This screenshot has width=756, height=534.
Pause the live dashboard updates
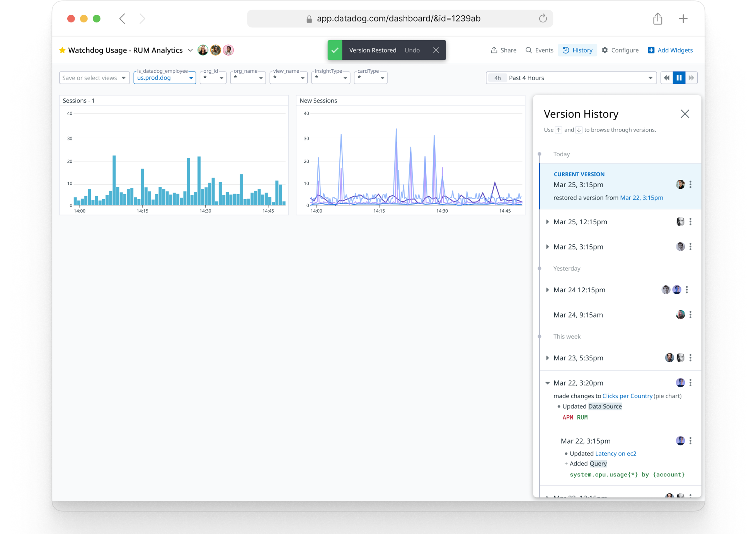click(679, 78)
